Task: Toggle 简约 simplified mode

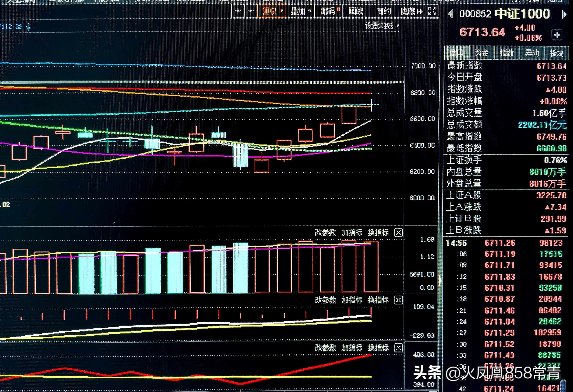Action: pyautogui.click(x=384, y=11)
